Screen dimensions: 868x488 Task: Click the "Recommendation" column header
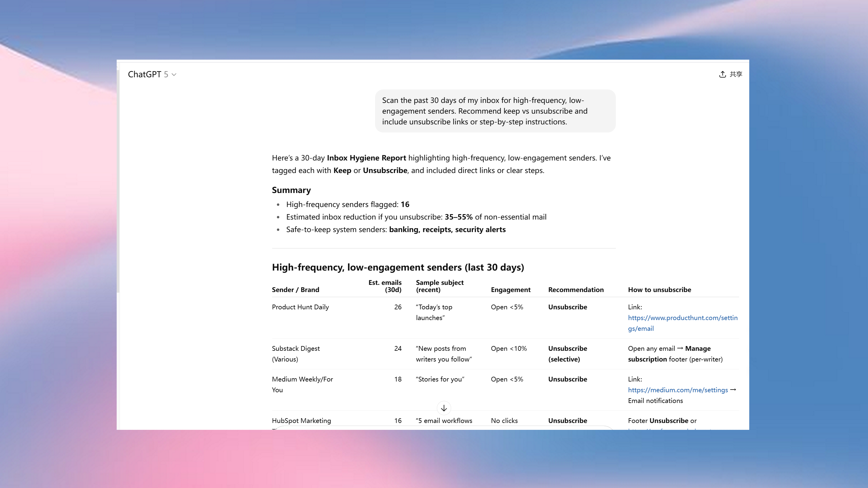tap(576, 290)
